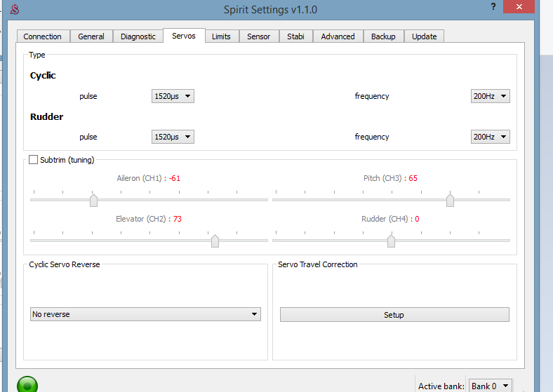Change the Active bank dropdown
Viewport: 553px width, 392px height.
tap(491, 386)
